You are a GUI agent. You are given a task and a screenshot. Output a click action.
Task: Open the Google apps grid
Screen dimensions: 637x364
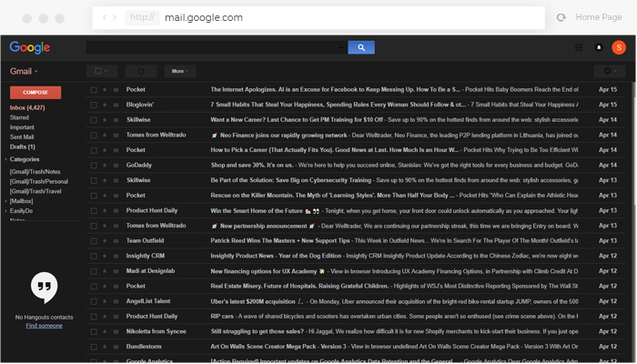click(x=579, y=47)
